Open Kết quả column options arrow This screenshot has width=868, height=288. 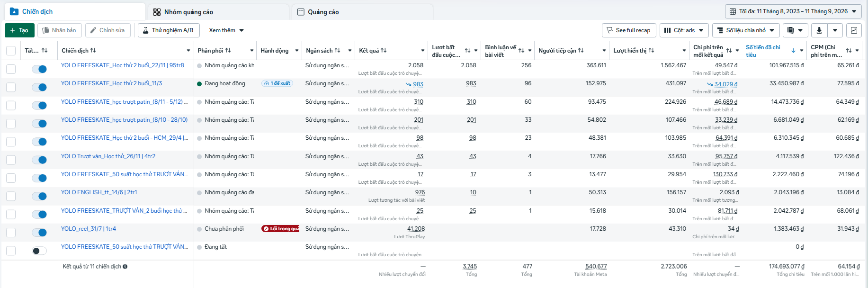pos(423,51)
